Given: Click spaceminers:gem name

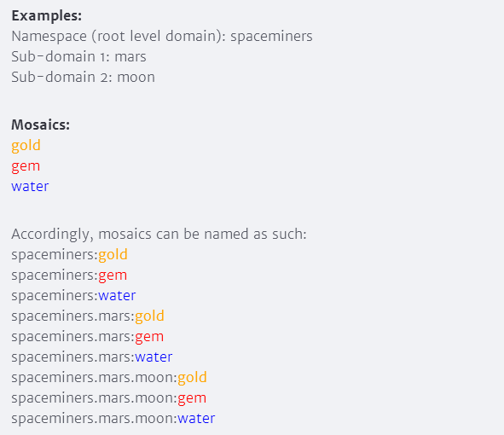Looking at the screenshot, I should click(x=69, y=275).
